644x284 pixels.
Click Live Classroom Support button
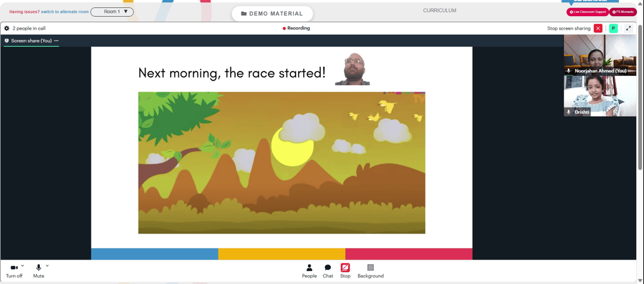588,12
